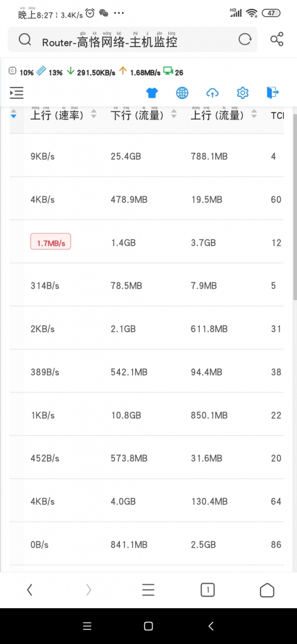Sort by 上行（流量） column arrows
This screenshot has width=297, height=644.
point(254,114)
